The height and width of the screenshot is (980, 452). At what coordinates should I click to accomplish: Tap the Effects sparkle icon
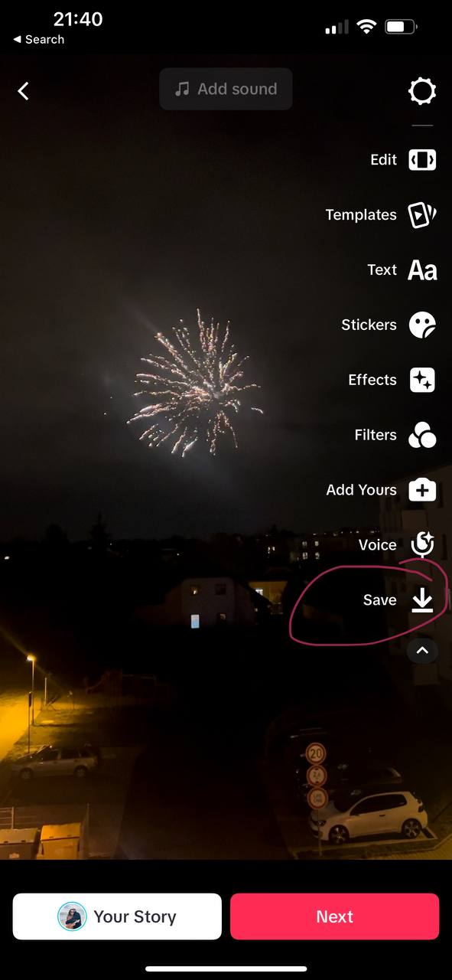click(x=422, y=381)
